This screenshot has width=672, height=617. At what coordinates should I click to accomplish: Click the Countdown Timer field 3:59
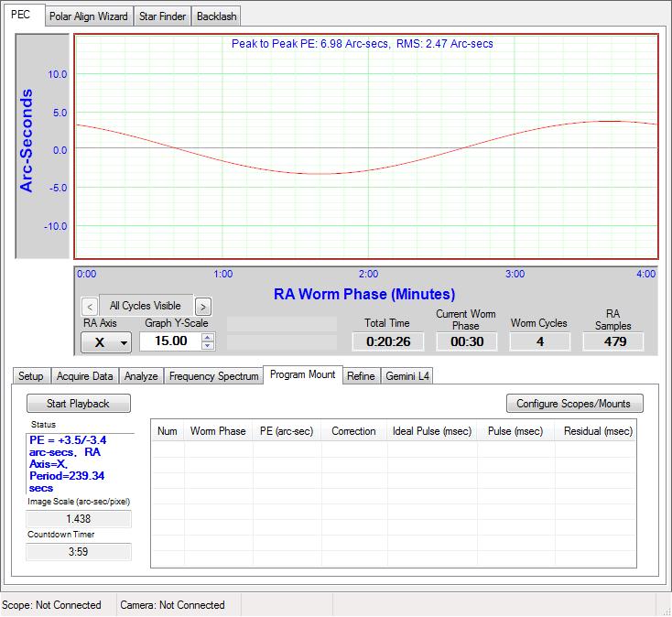coord(79,551)
